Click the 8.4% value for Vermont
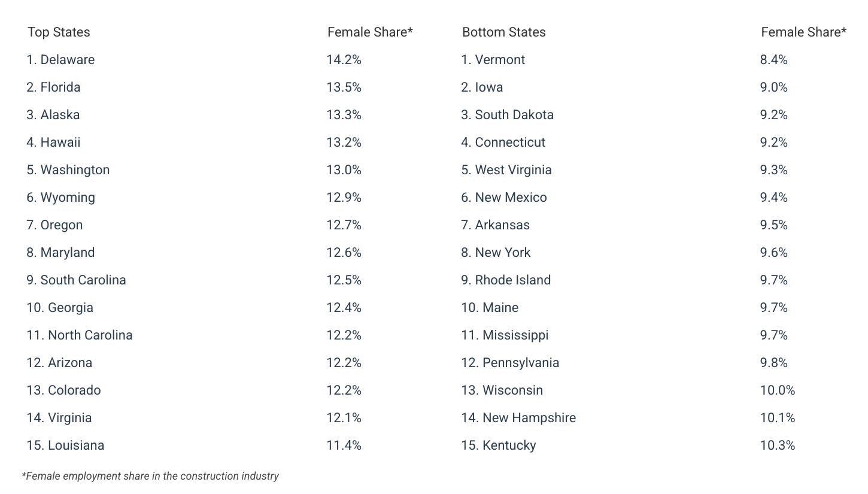The width and height of the screenshot is (868, 494). [x=773, y=60]
